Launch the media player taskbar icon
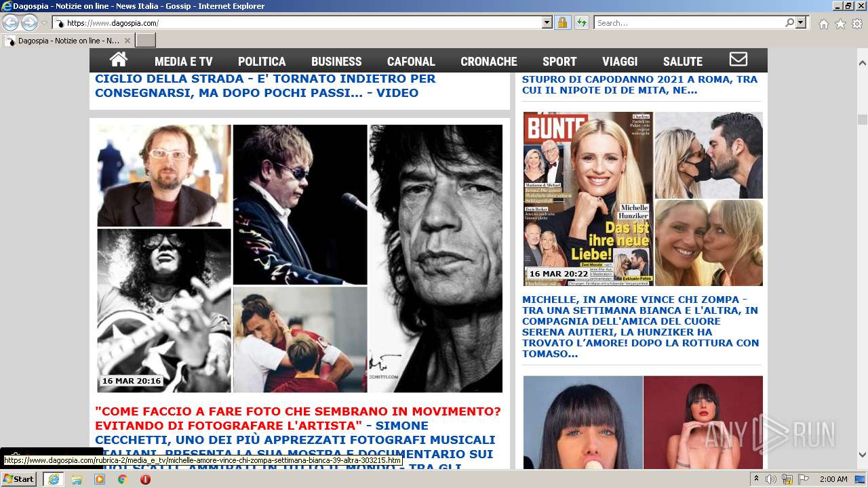 pos(100,479)
